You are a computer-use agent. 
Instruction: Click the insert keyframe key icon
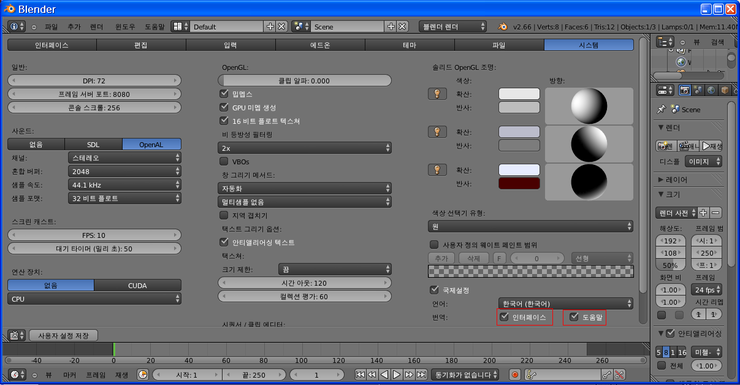(607, 375)
